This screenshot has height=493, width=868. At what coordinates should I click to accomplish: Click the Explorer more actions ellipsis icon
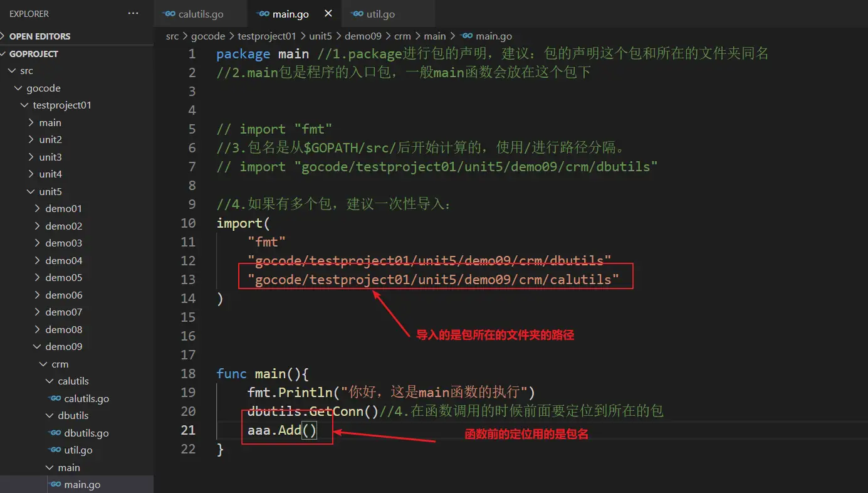point(133,14)
